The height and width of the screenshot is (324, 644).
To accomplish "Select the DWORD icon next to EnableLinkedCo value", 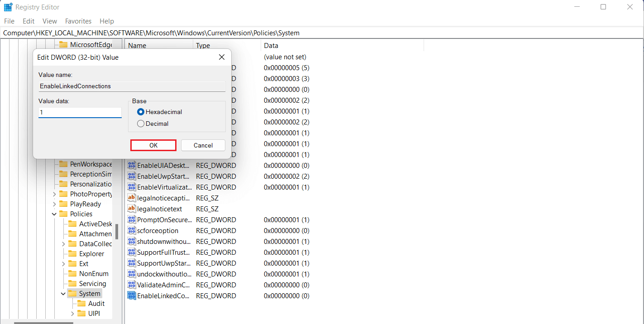I will (x=131, y=295).
